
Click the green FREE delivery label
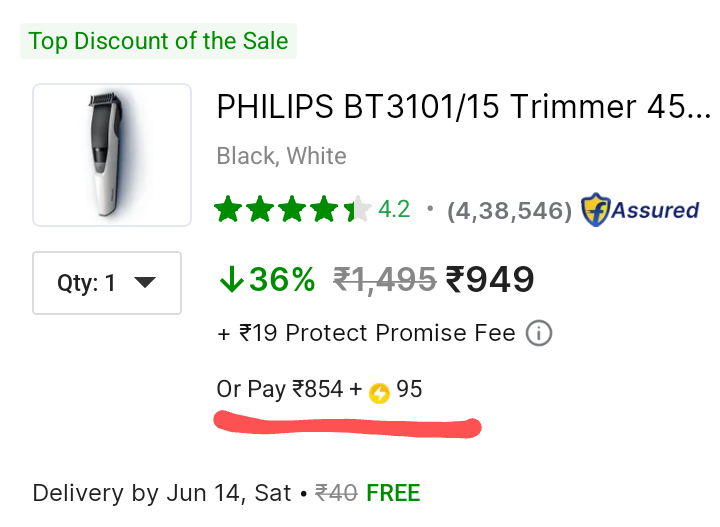(x=393, y=493)
